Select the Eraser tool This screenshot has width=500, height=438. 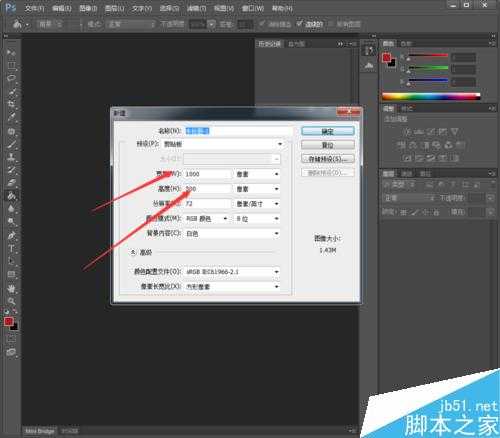click(x=11, y=183)
